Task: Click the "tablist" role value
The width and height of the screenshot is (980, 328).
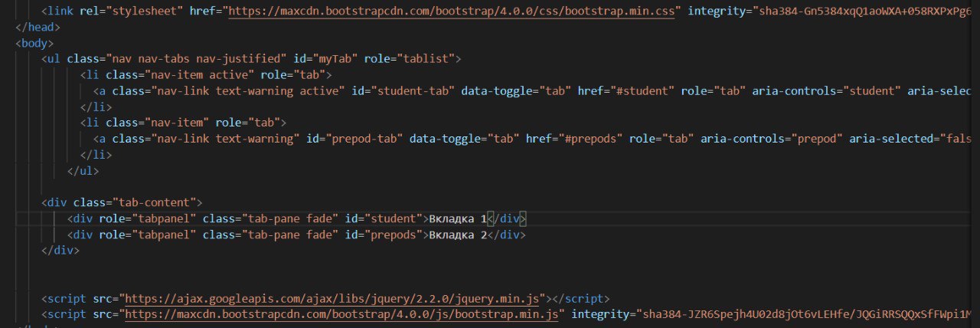Action: click(425, 59)
